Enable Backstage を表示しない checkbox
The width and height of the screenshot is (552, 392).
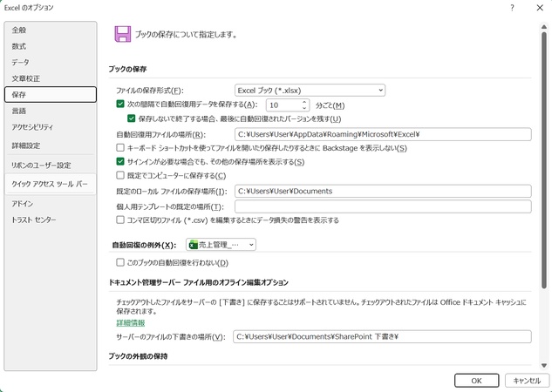(120, 148)
